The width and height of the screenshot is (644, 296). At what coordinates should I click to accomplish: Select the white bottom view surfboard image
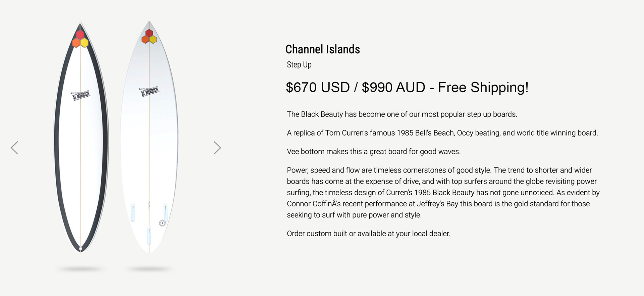coord(149,141)
